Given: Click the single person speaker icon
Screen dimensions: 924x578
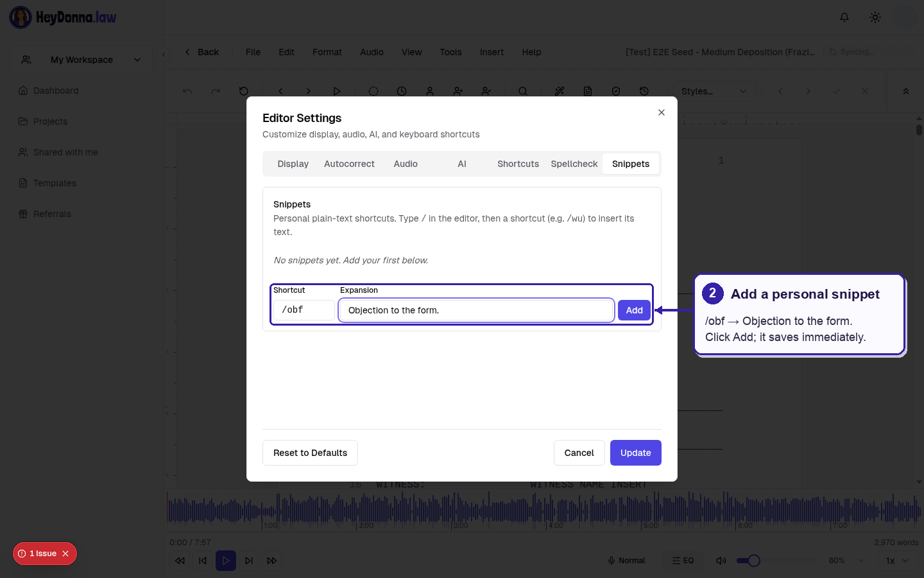Looking at the screenshot, I should [x=430, y=91].
